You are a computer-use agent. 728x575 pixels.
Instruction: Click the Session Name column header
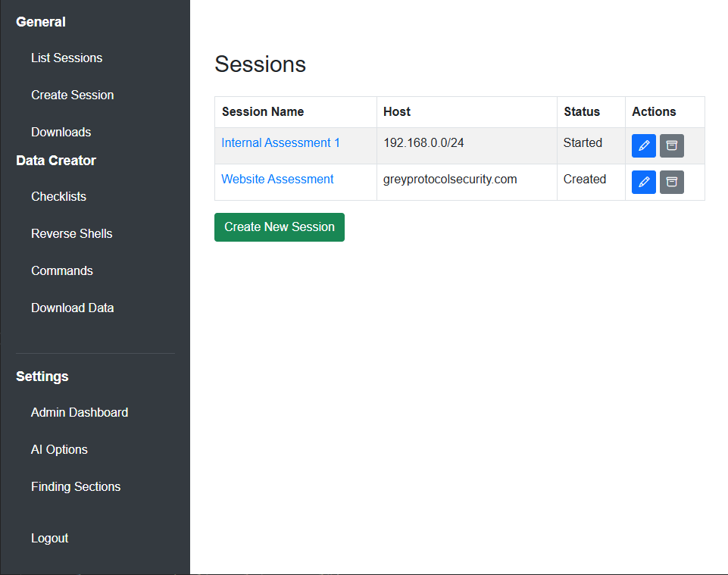coord(263,111)
